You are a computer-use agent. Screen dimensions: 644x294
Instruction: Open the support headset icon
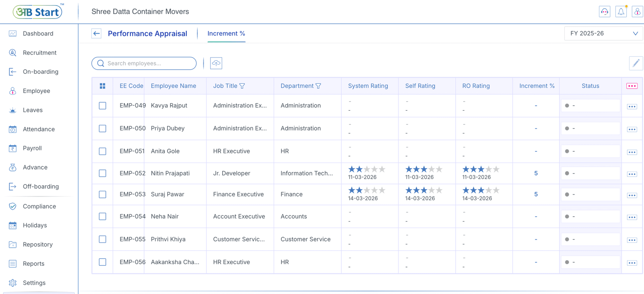(605, 12)
